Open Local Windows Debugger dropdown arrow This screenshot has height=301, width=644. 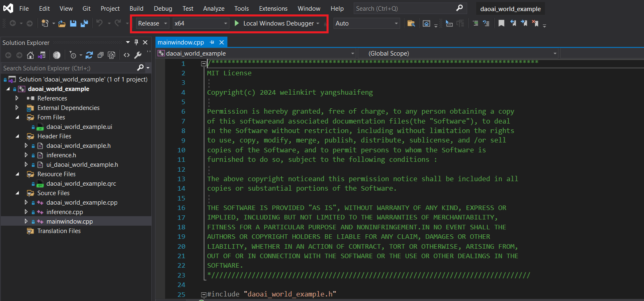[318, 23]
